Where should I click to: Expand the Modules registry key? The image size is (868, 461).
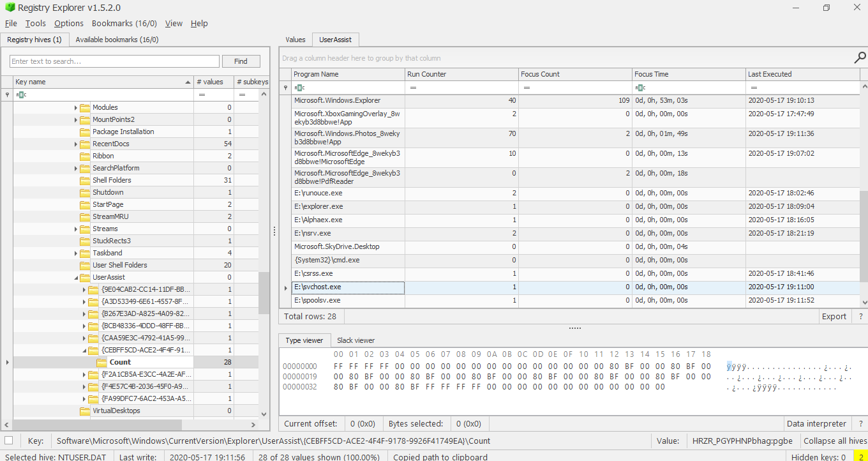click(x=76, y=108)
